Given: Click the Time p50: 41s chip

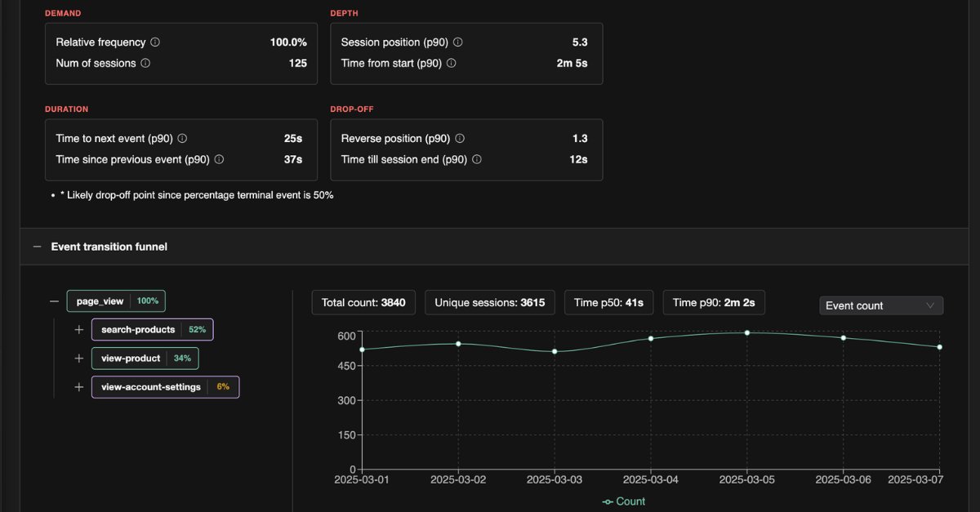Looking at the screenshot, I should point(609,303).
